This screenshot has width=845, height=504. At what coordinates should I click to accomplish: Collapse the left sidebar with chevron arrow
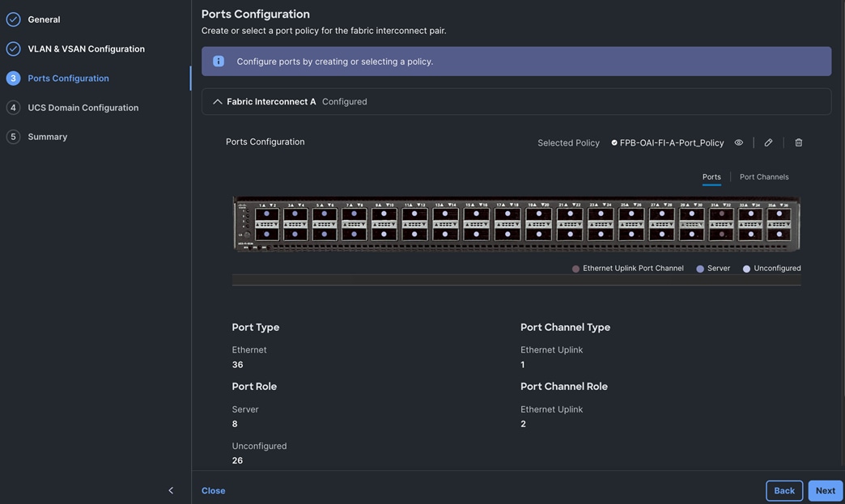click(171, 490)
